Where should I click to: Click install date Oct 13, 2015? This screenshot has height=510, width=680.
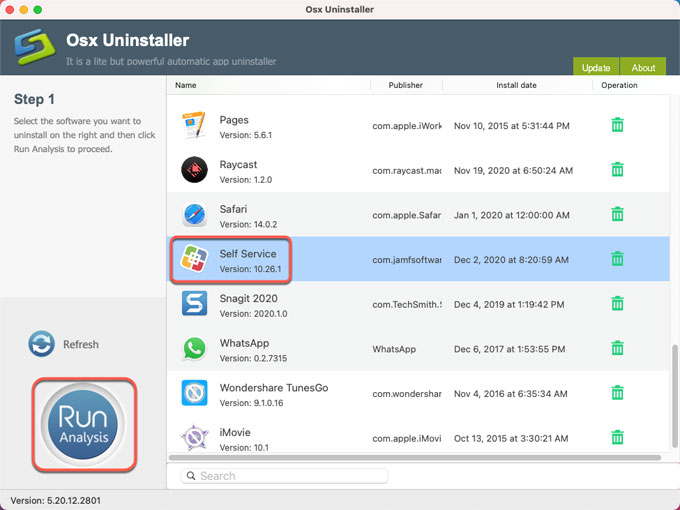[511, 438]
